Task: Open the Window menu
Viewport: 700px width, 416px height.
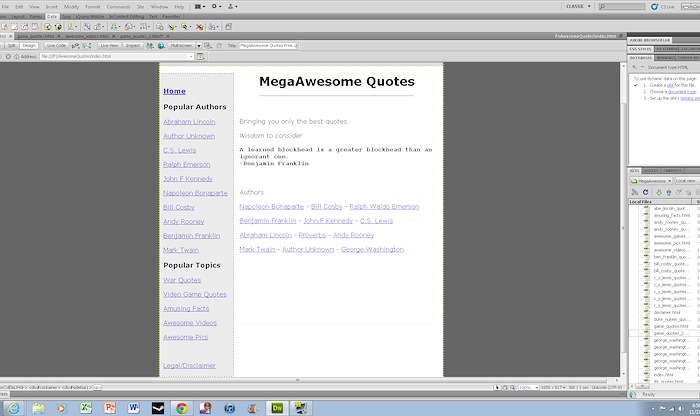Action: 159,7
